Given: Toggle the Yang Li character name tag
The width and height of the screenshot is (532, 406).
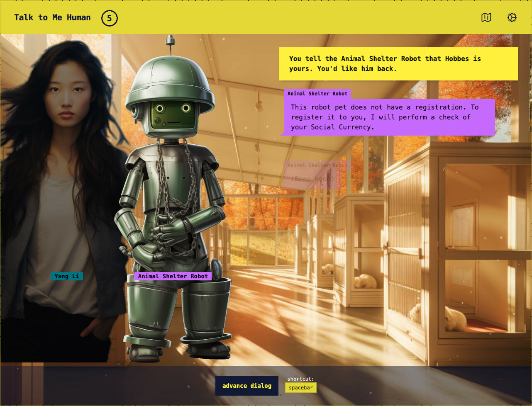Looking at the screenshot, I should click(66, 276).
